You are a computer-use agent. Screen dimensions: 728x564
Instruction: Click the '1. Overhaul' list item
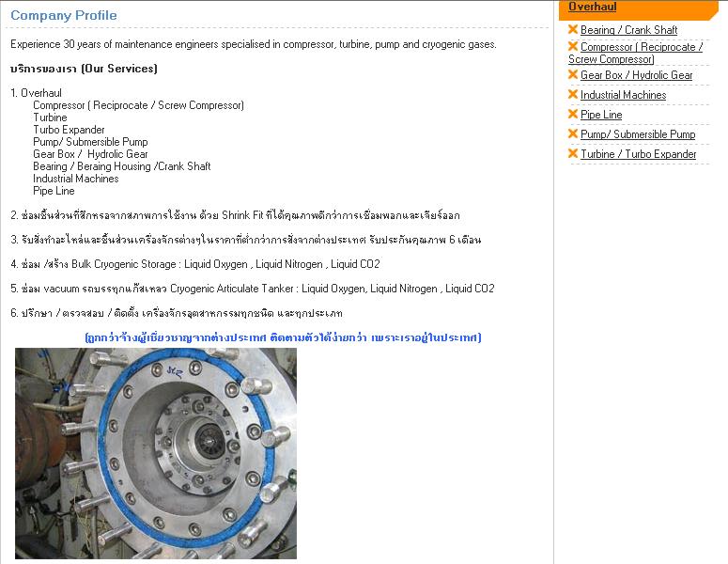click(x=36, y=93)
